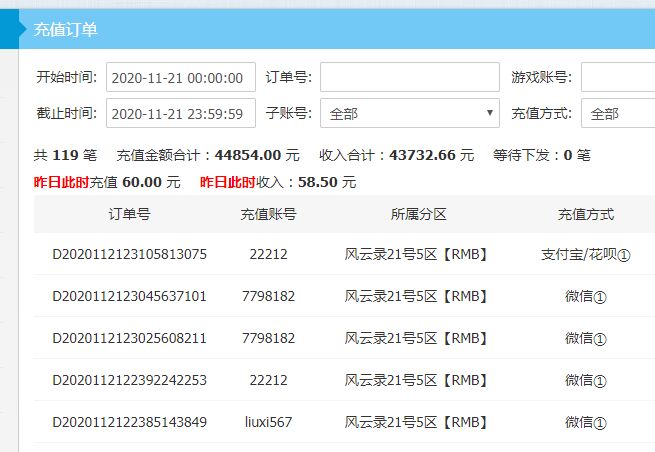This screenshot has height=452, width=655.
Task: Click the 充值方式 column header
Action: tap(585, 215)
